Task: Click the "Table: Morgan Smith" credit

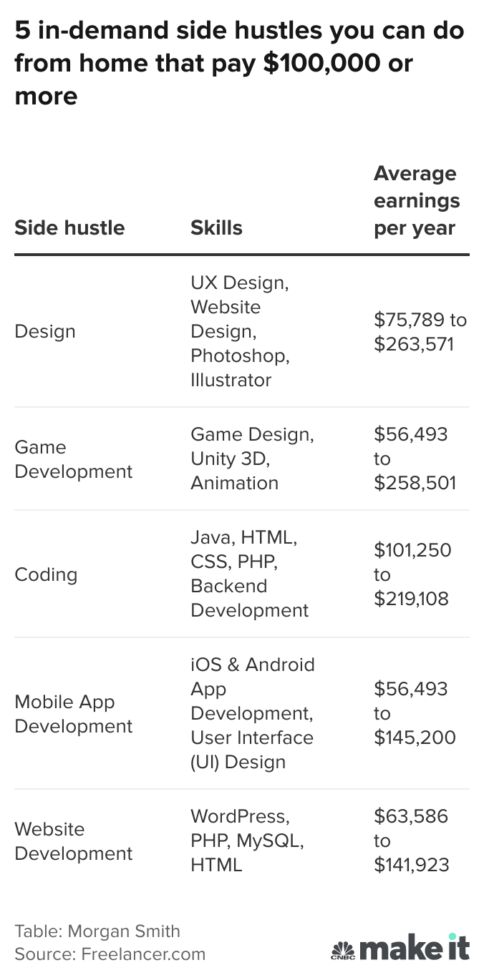Action: [x=97, y=931]
